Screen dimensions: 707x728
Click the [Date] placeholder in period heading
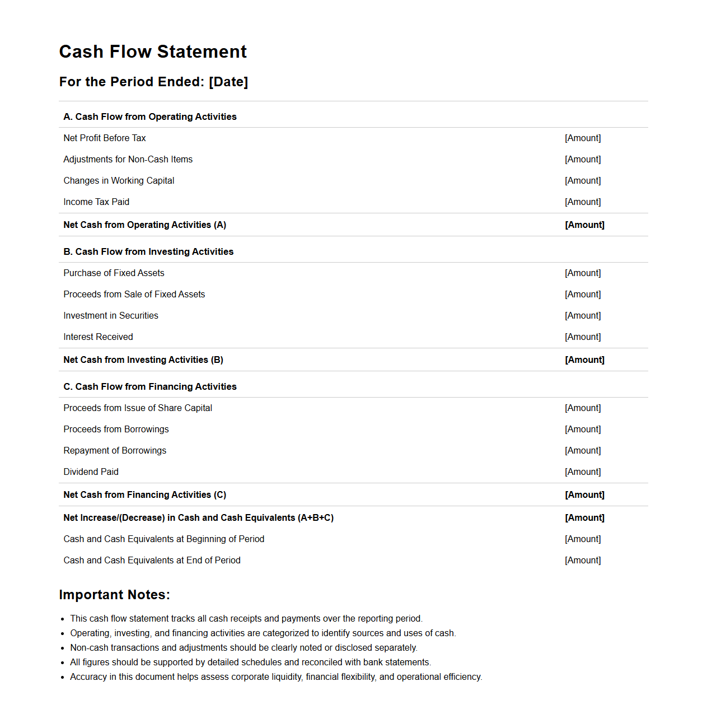coord(228,82)
